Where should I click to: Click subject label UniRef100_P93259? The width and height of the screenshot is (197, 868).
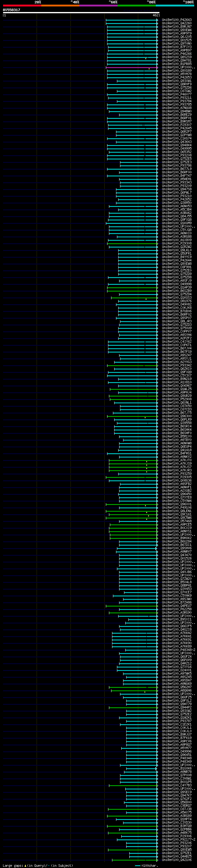coord(176,474)
